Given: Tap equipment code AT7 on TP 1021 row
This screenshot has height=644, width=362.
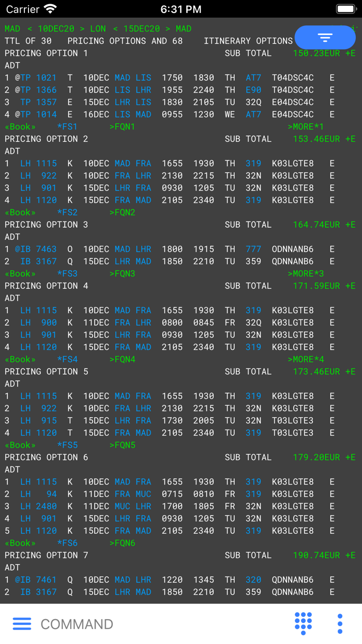Looking at the screenshot, I should coord(253,78).
